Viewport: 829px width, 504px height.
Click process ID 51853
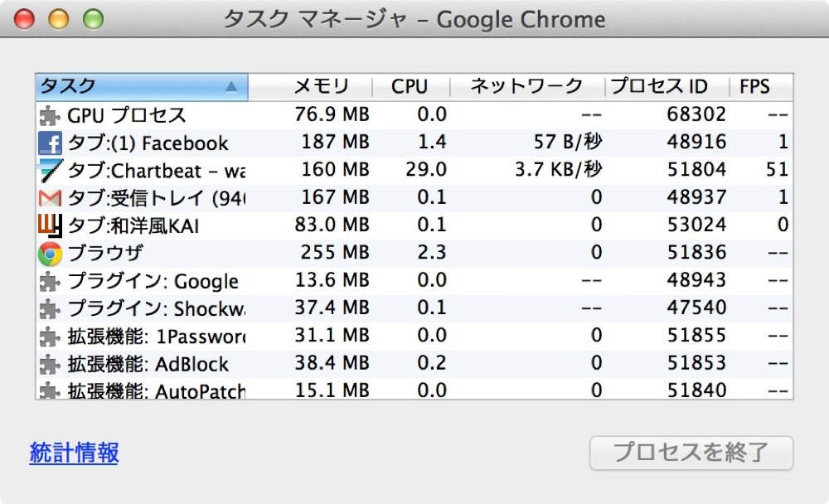tap(696, 363)
